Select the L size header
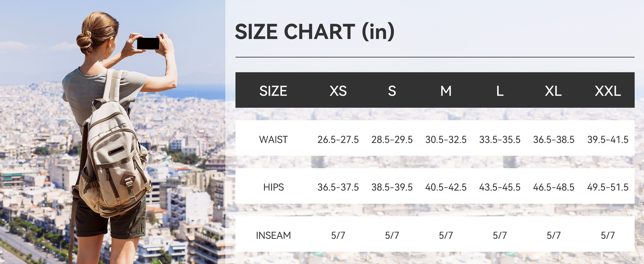Image resolution: width=644 pixels, height=264 pixels. (x=500, y=91)
